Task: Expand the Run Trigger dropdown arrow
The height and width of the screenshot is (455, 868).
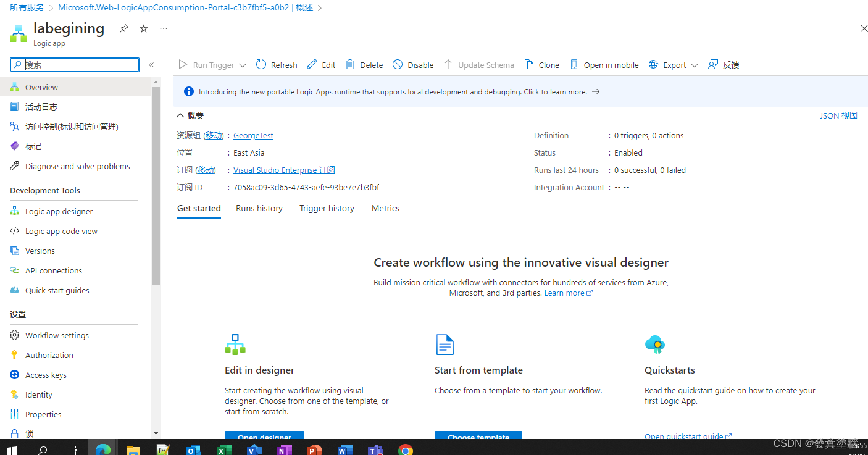Action: click(243, 65)
